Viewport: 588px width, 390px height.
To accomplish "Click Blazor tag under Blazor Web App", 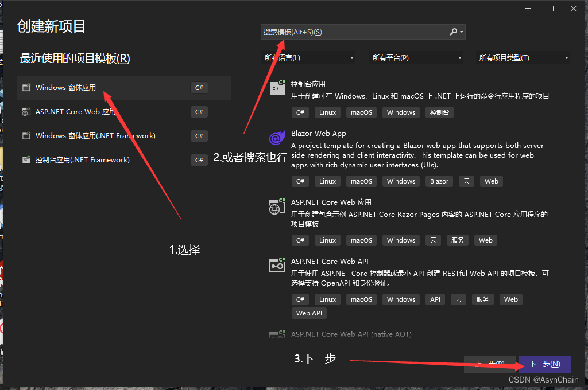I will tap(439, 181).
